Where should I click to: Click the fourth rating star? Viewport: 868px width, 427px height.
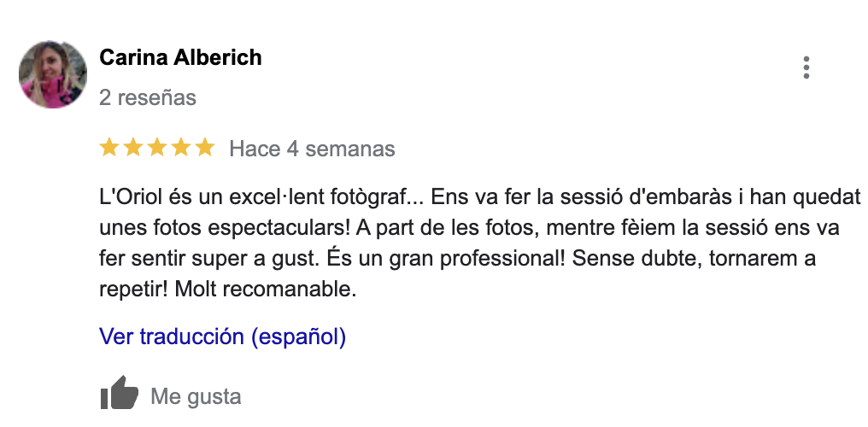pyautogui.click(x=181, y=149)
